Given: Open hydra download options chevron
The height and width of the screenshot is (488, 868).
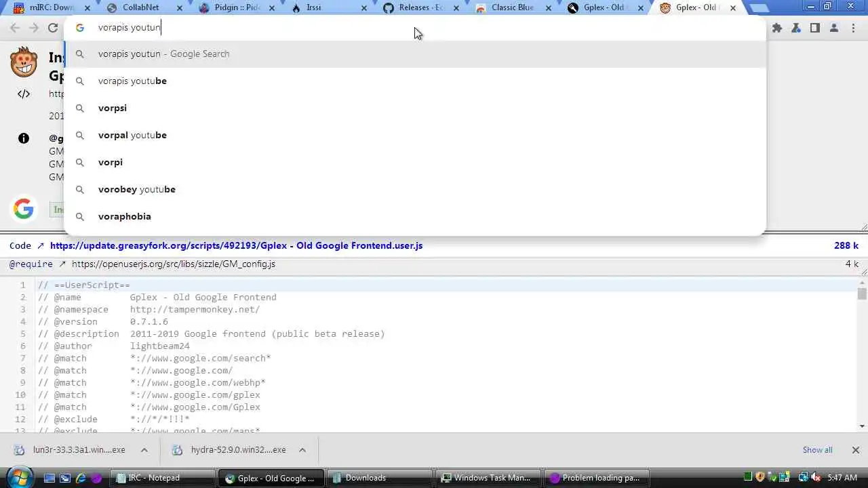Looking at the screenshot, I should [x=302, y=450].
